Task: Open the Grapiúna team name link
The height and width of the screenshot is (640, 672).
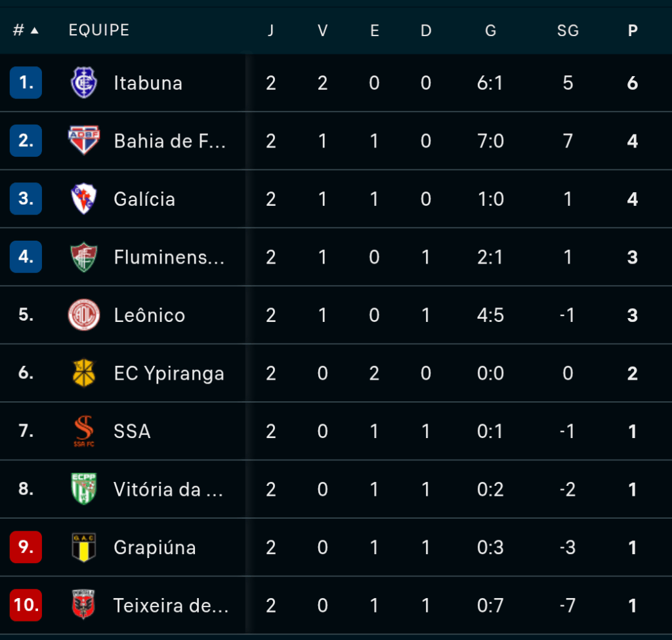Action: 155,547
